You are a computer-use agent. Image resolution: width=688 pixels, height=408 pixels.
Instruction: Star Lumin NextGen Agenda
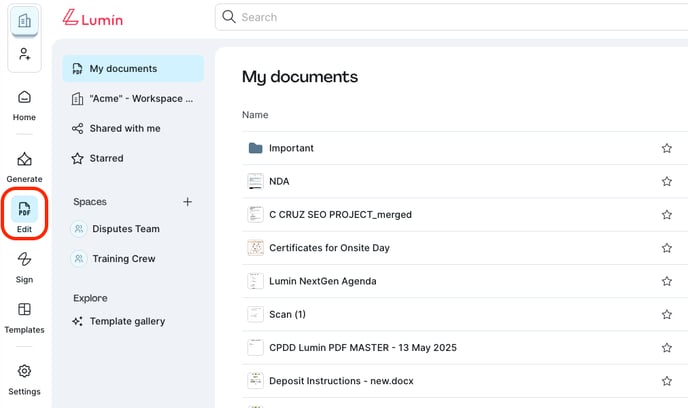coord(667,281)
